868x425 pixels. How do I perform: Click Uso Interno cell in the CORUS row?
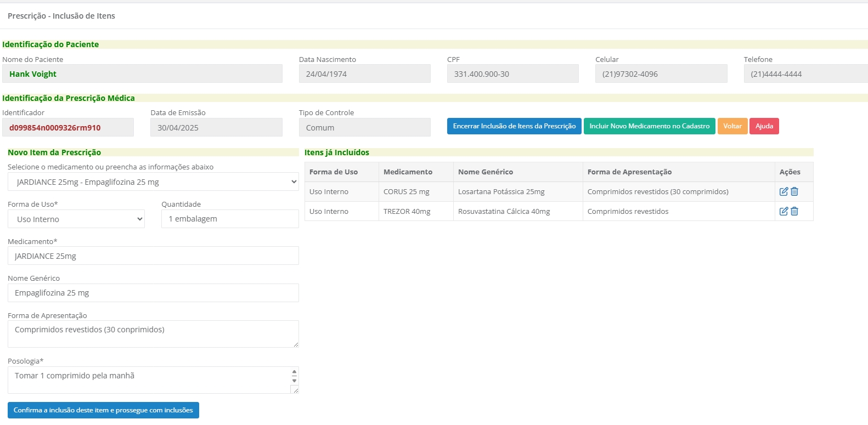[x=342, y=191]
